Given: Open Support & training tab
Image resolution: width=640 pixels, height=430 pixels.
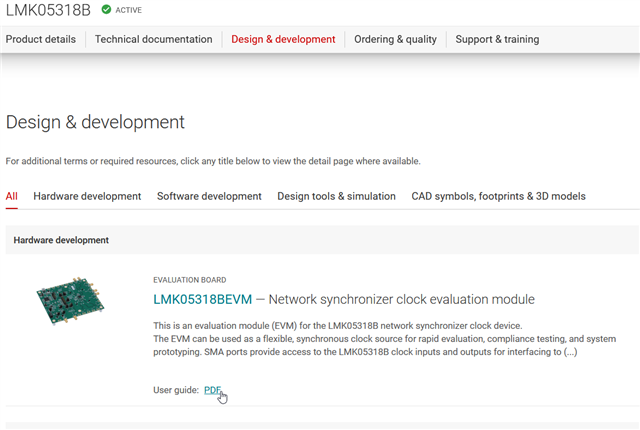Looking at the screenshot, I should coord(497,39).
